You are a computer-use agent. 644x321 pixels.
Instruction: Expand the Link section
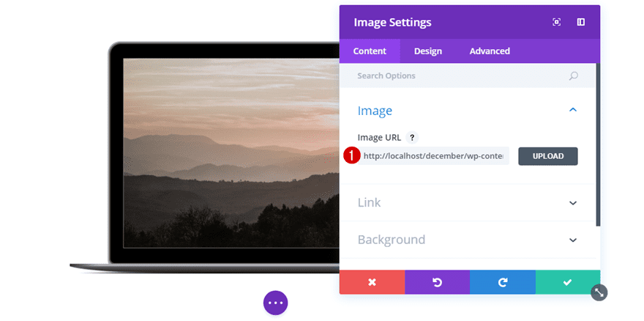[468, 203]
